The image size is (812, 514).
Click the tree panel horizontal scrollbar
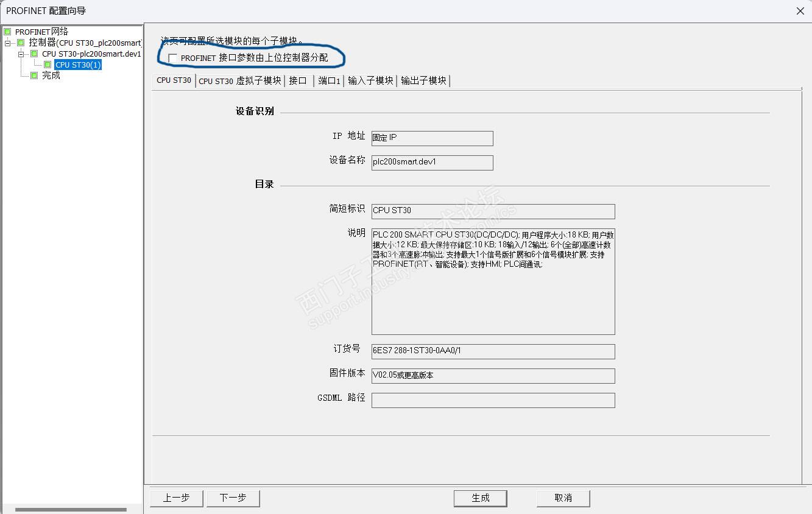point(71,509)
